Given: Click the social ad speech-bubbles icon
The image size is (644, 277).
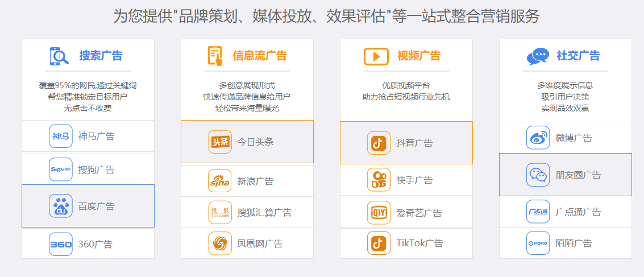Looking at the screenshot, I should point(538,56).
